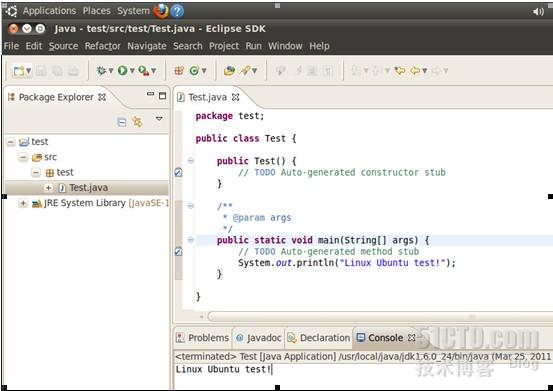Open the Refactor menu

(102, 46)
